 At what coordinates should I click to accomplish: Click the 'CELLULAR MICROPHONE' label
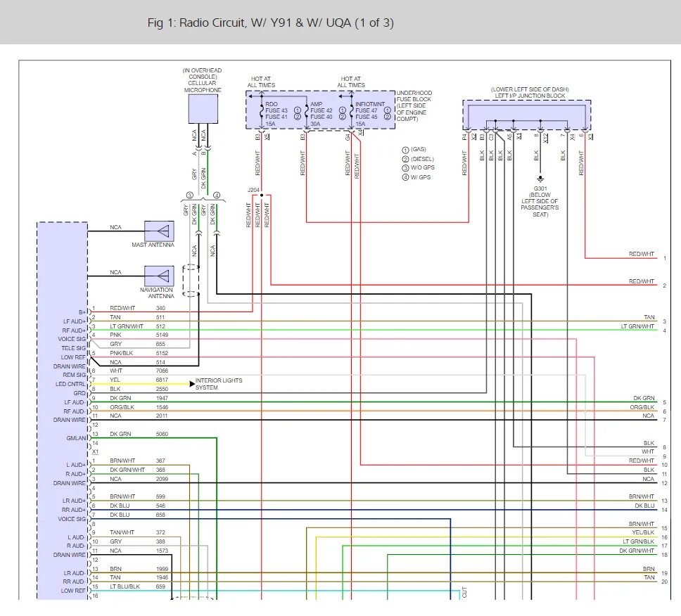(x=203, y=86)
